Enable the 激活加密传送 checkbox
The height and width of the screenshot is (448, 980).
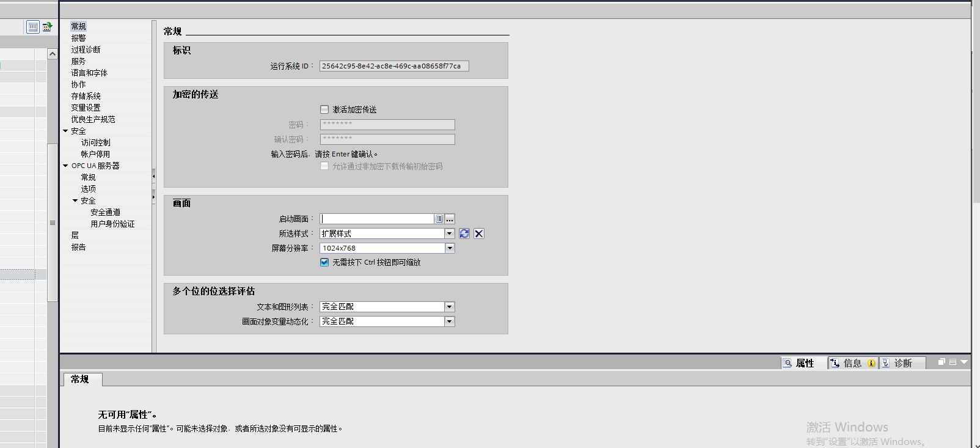pos(324,109)
